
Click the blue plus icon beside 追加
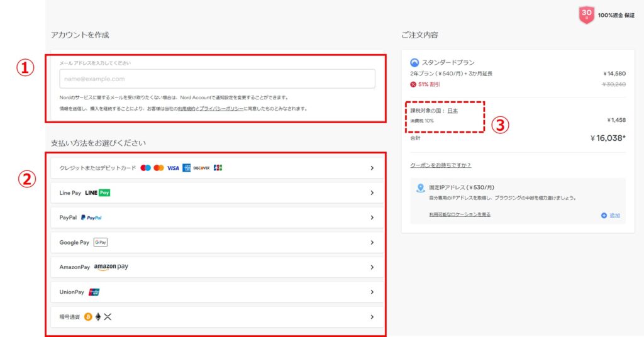point(604,216)
